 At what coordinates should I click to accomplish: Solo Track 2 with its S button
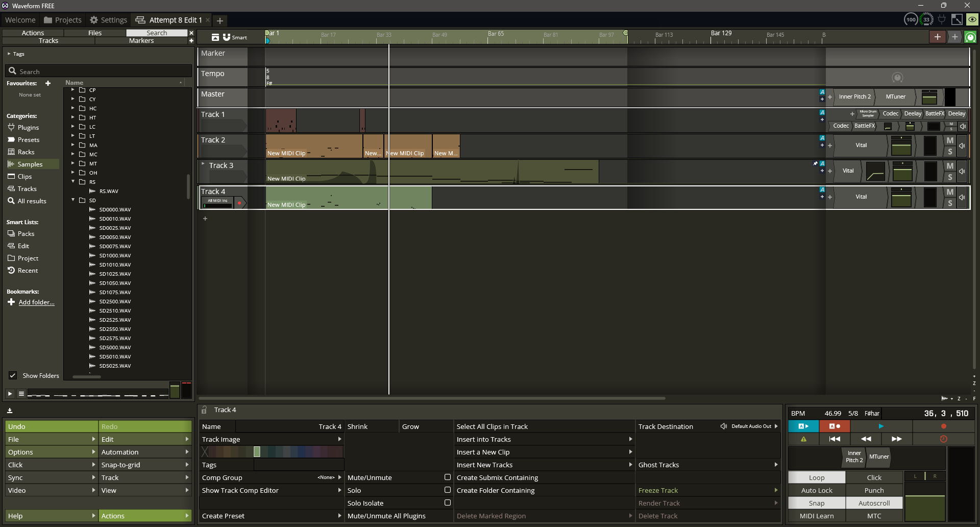950,152
